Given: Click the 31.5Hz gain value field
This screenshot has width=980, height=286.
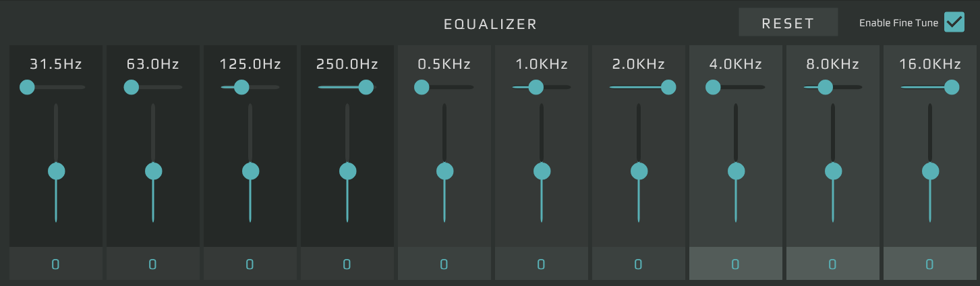Looking at the screenshot, I should pos(56,264).
